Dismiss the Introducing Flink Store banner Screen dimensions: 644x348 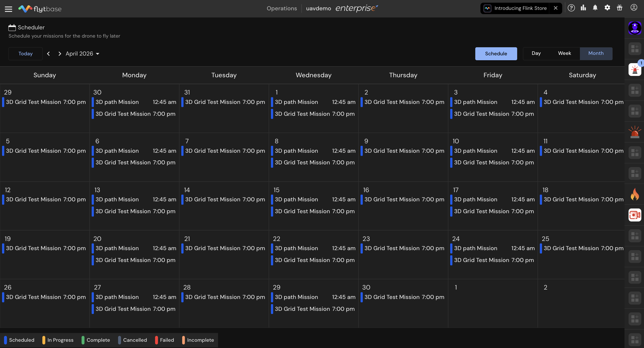tap(555, 8)
